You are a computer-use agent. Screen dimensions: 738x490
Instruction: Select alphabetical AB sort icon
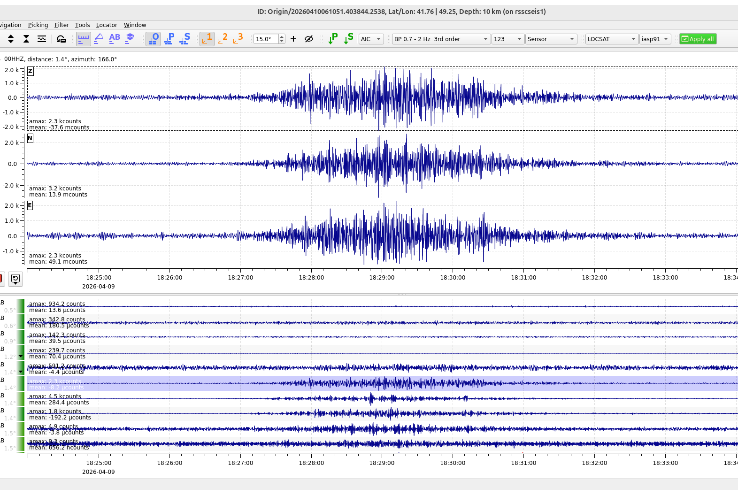(114, 39)
